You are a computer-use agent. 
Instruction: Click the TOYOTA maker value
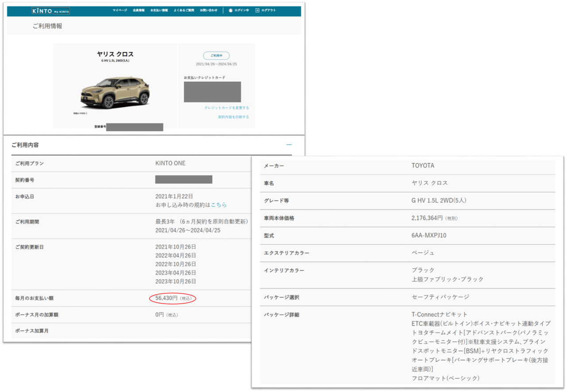point(423,166)
